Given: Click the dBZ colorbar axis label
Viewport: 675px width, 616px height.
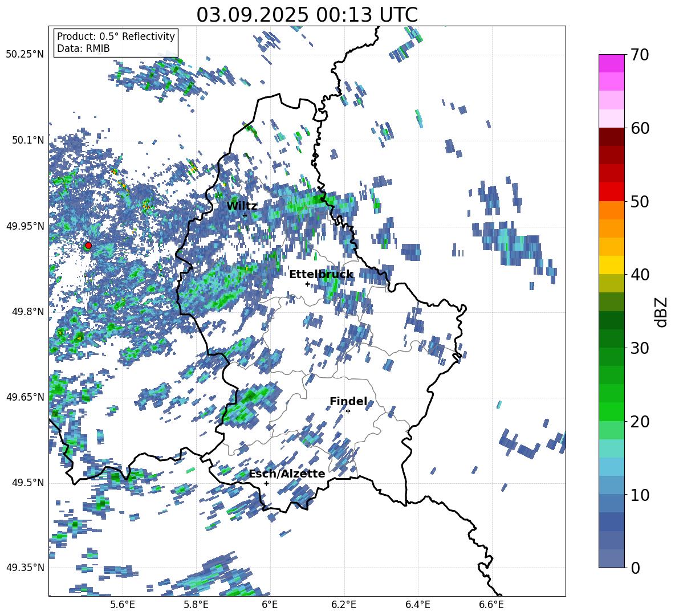Looking at the screenshot, I should point(662,312).
